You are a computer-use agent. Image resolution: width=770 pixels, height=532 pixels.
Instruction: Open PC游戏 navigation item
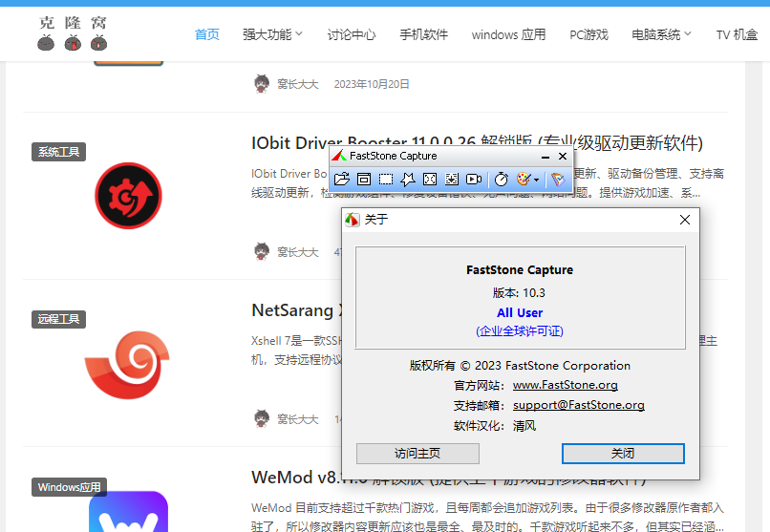pyautogui.click(x=588, y=34)
